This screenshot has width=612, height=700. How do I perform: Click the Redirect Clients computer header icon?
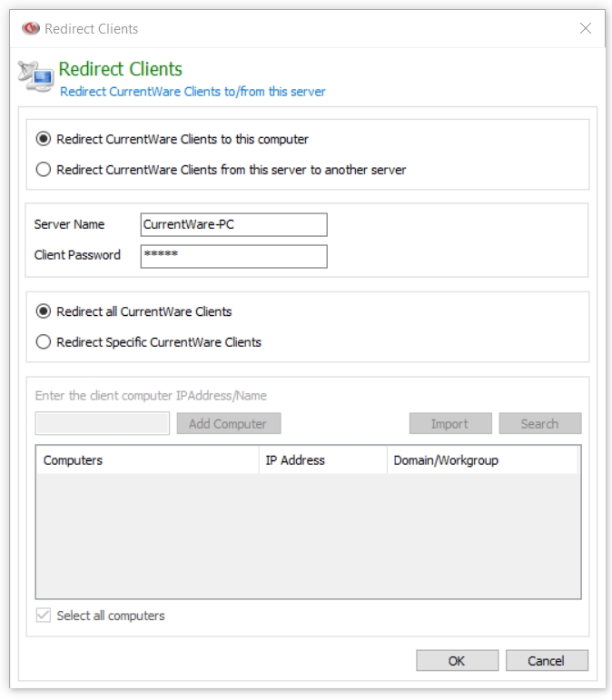tap(35, 77)
